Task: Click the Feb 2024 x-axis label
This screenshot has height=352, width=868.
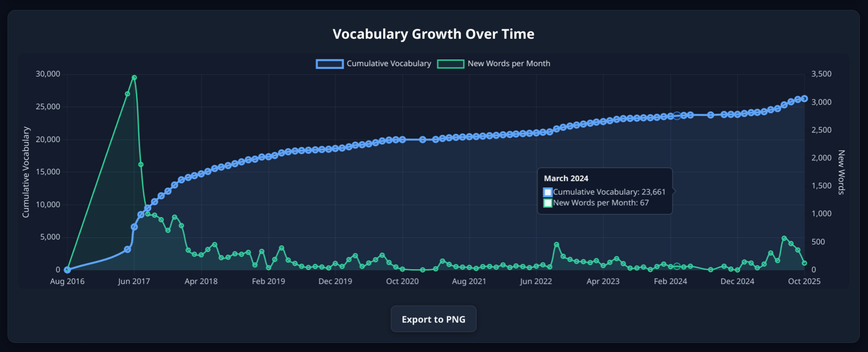Action: [670, 282]
